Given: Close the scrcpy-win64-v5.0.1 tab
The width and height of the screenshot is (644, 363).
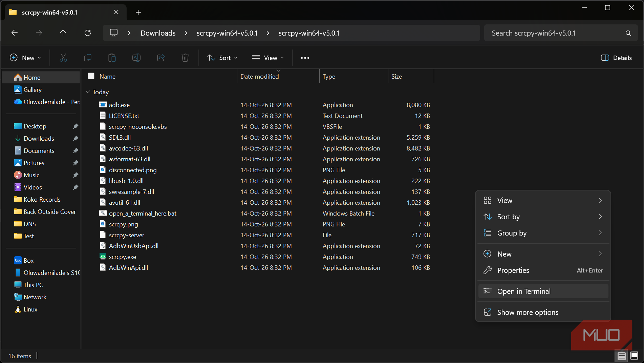Looking at the screenshot, I should (x=116, y=12).
